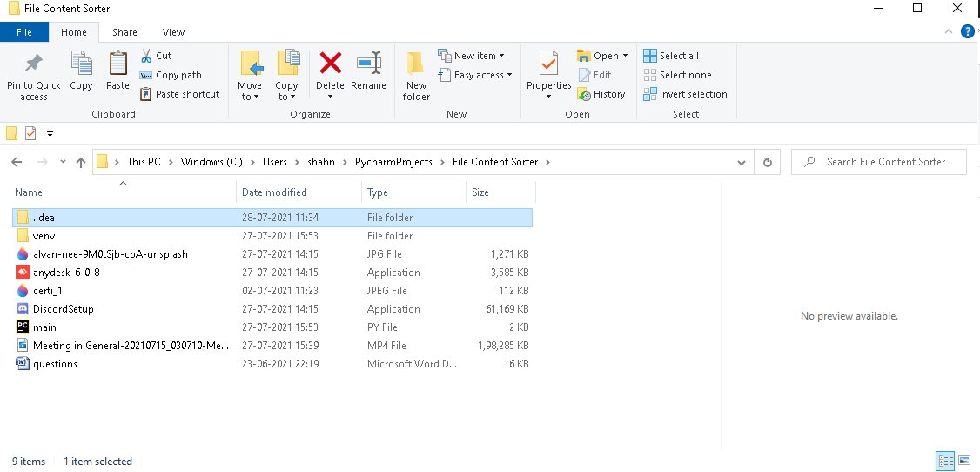980x472 pixels.
Task: Open the Help question mark icon
Action: pyautogui.click(x=967, y=32)
